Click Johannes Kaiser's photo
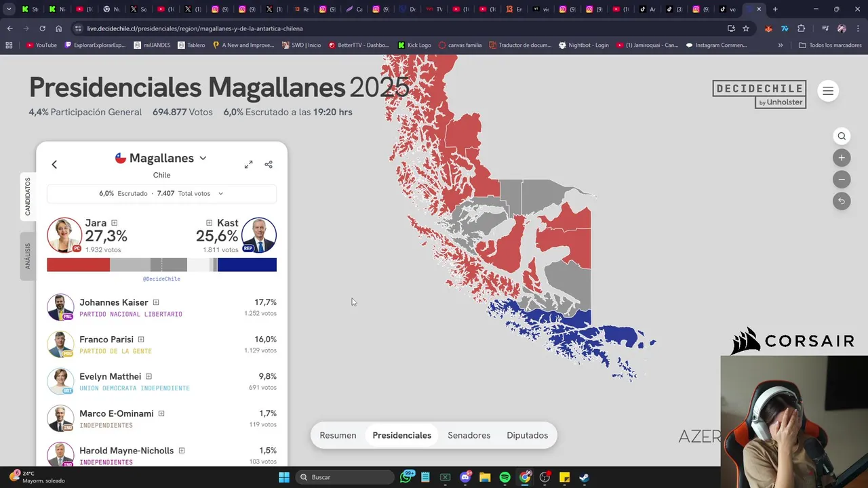868x488 pixels. coord(60,308)
